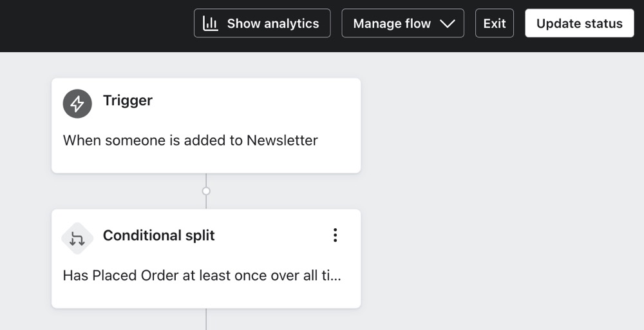The width and height of the screenshot is (644, 330).
Task: Click the empty canvas area right of cards
Action: coord(502,193)
